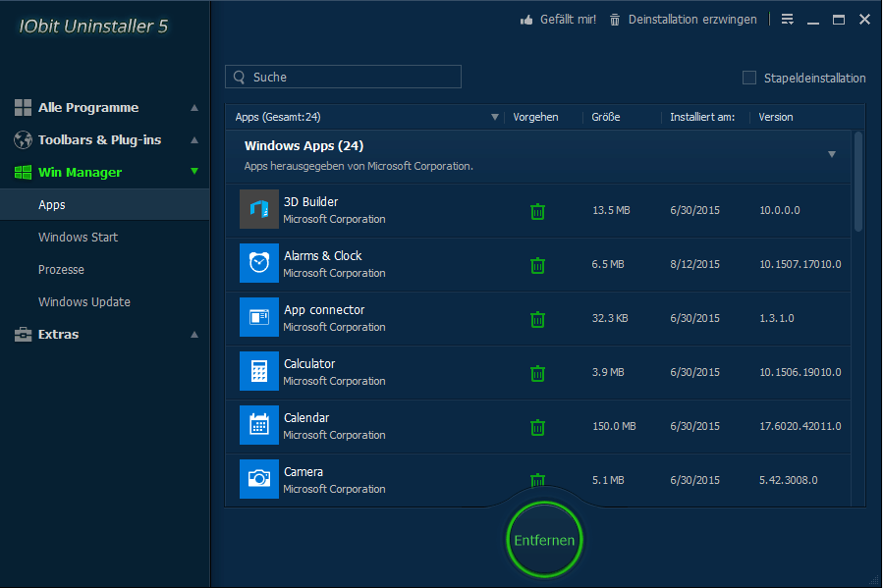Select Apps under Win Manager
Viewport: 883px width, 588px height.
[x=105, y=205]
